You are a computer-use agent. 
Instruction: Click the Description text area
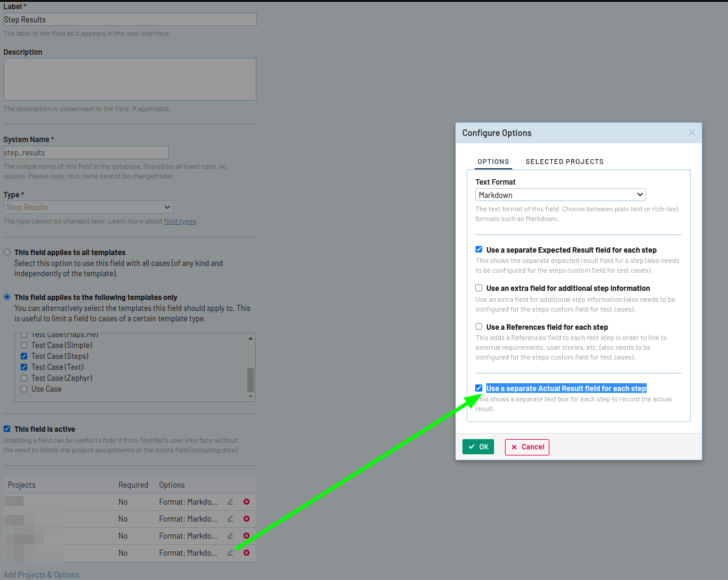[130, 79]
